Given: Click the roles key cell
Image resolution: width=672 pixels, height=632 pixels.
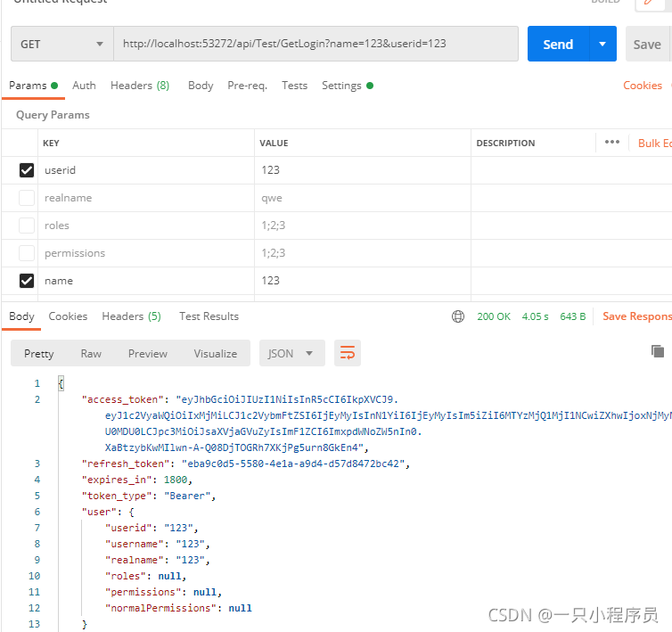Looking at the screenshot, I should (x=145, y=226).
